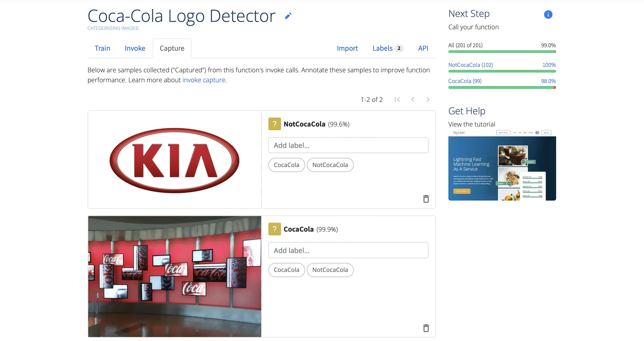Click the NotCocaCola accuracy progress bar

pyautogui.click(x=502, y=71)
